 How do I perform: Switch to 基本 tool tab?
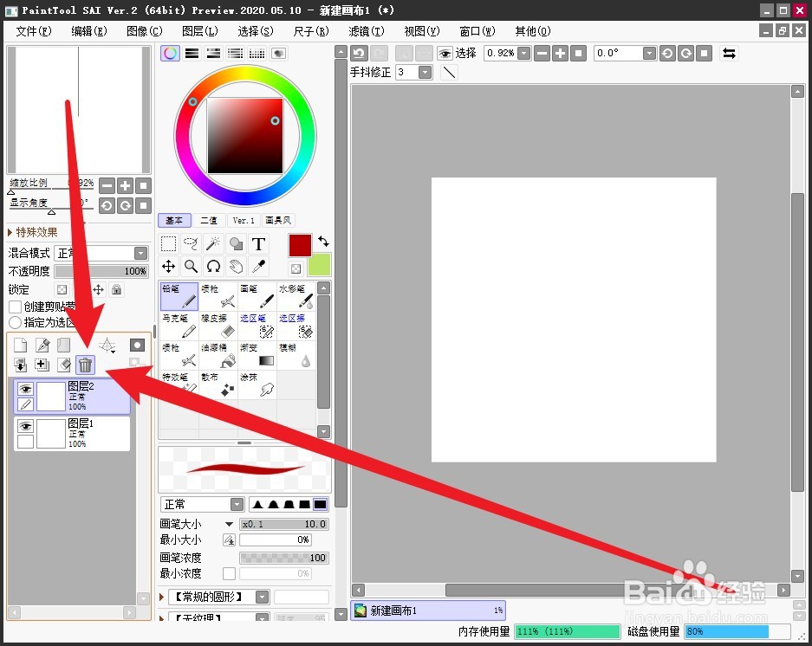(174, 221)
